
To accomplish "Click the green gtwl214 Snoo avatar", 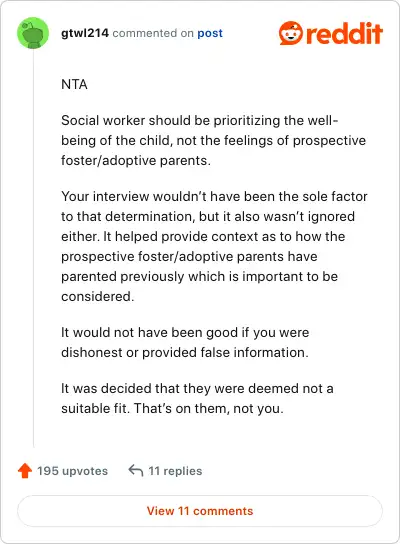I will tap(33, 33).
